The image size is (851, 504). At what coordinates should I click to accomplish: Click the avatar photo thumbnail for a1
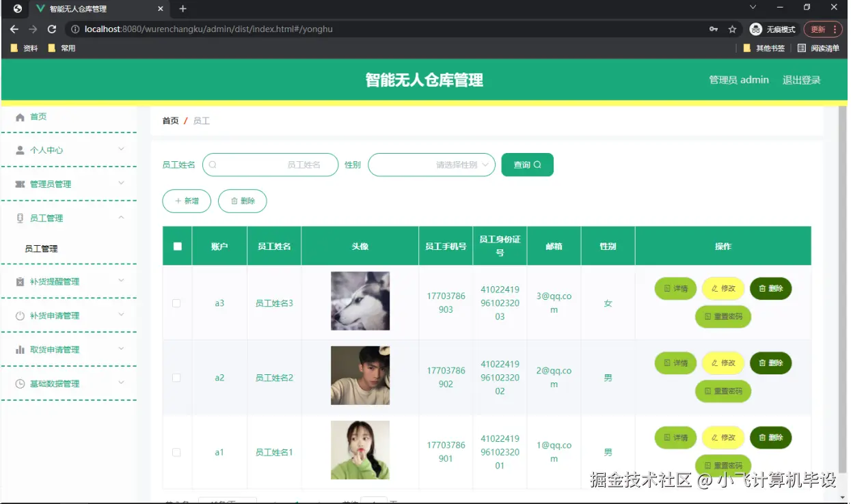[x=360, y=450]
